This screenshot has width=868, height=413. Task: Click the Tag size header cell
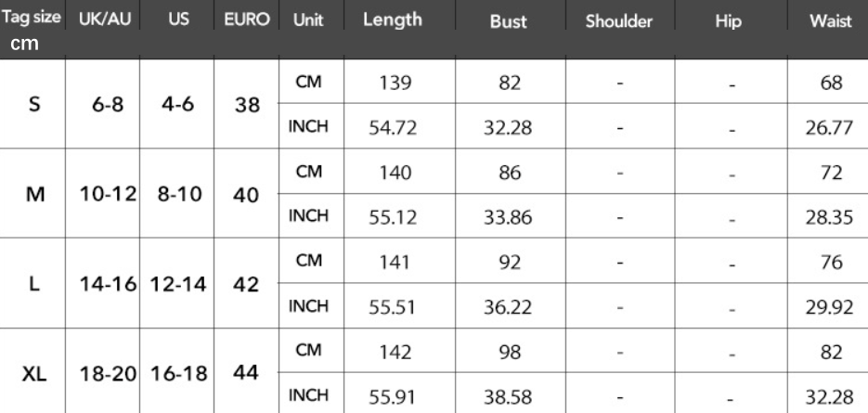click(x=33, y=19)
